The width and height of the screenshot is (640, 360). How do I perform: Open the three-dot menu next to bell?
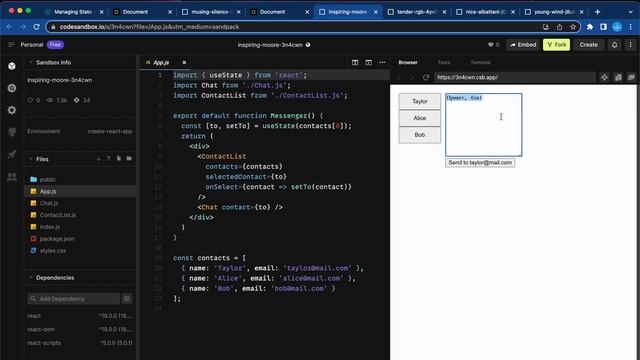click(631, 44)
